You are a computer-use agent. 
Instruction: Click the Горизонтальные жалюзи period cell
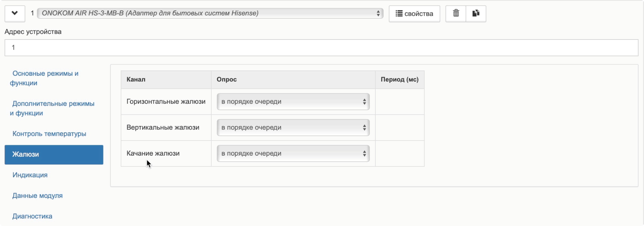(399, 102)
